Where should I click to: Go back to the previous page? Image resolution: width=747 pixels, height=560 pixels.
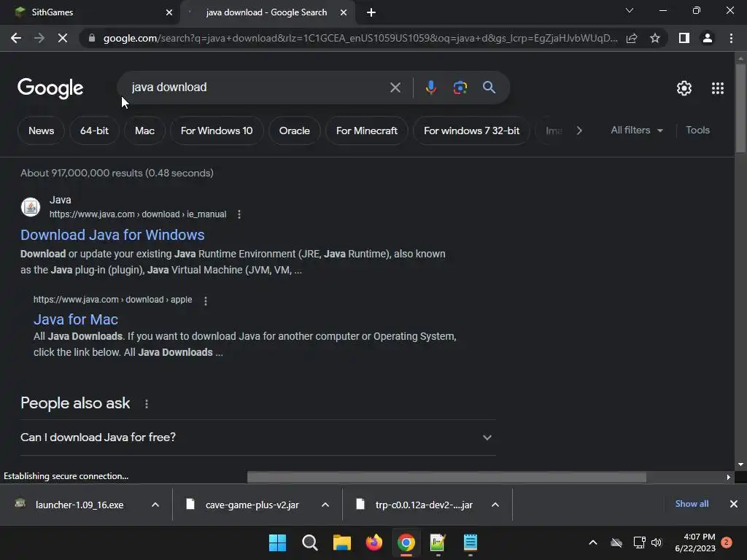pos(16,38)
